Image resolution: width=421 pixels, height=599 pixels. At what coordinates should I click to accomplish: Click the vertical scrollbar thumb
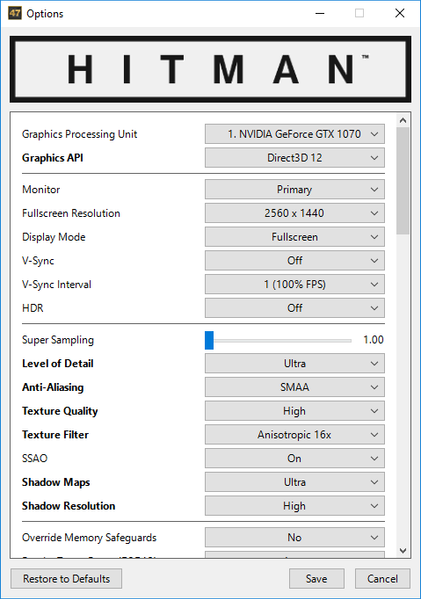coord(403,181)
